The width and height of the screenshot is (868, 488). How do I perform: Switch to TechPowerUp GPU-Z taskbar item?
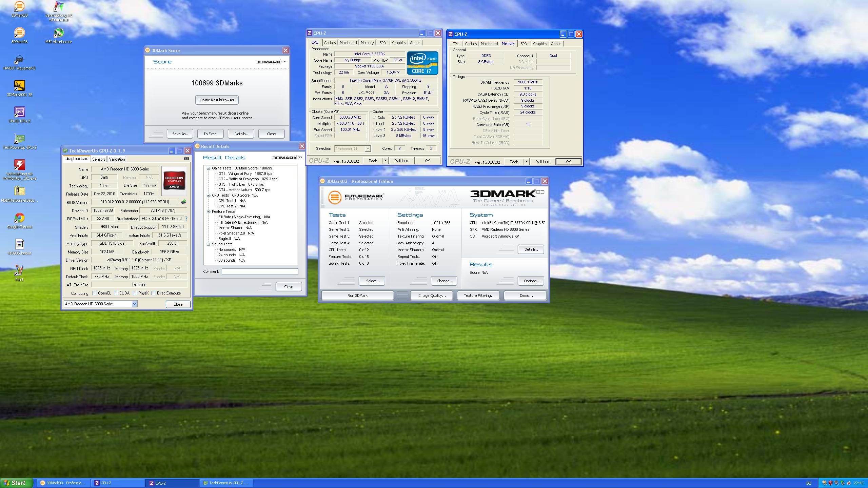coord(226,483)
